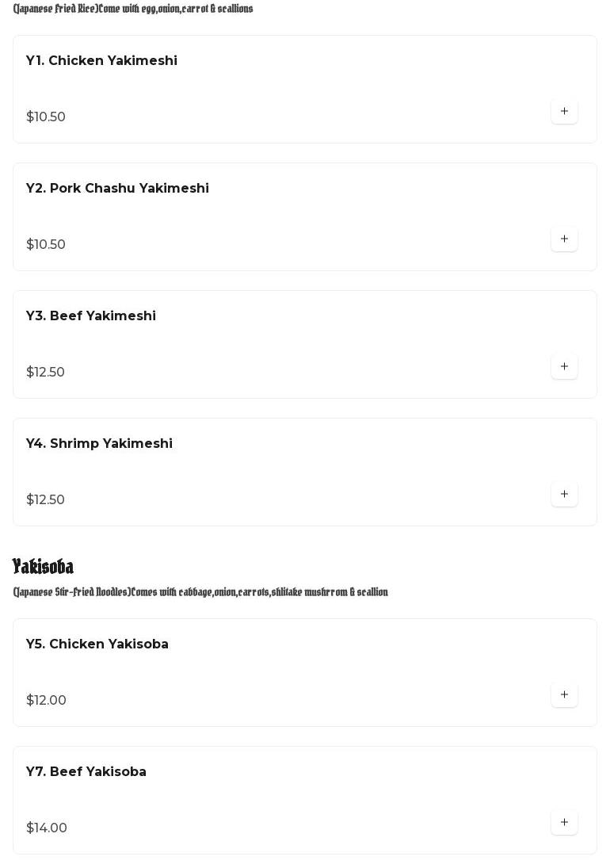
Task: Add Y2 Pork Chashu Yakimeshi to cart
Action: point(564,239)
